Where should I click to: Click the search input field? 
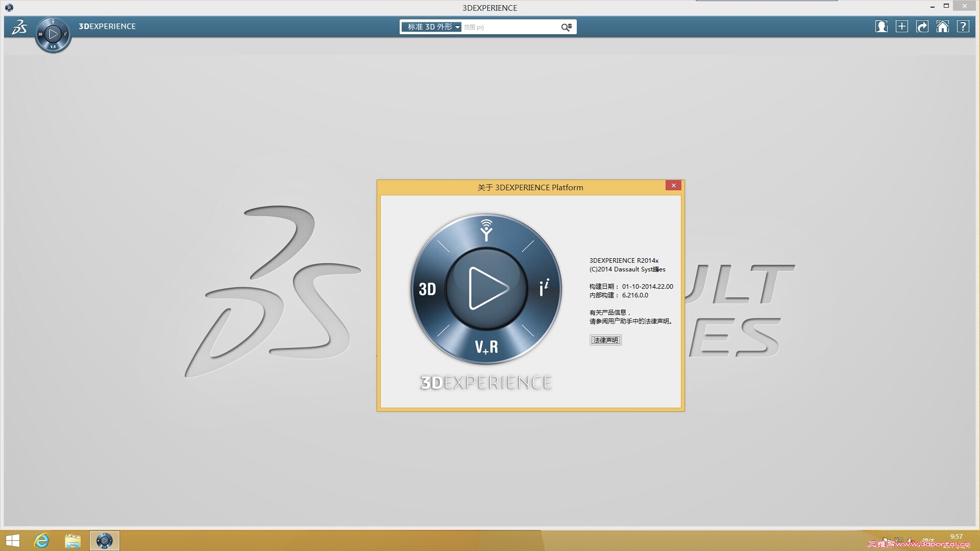(510, 27)
